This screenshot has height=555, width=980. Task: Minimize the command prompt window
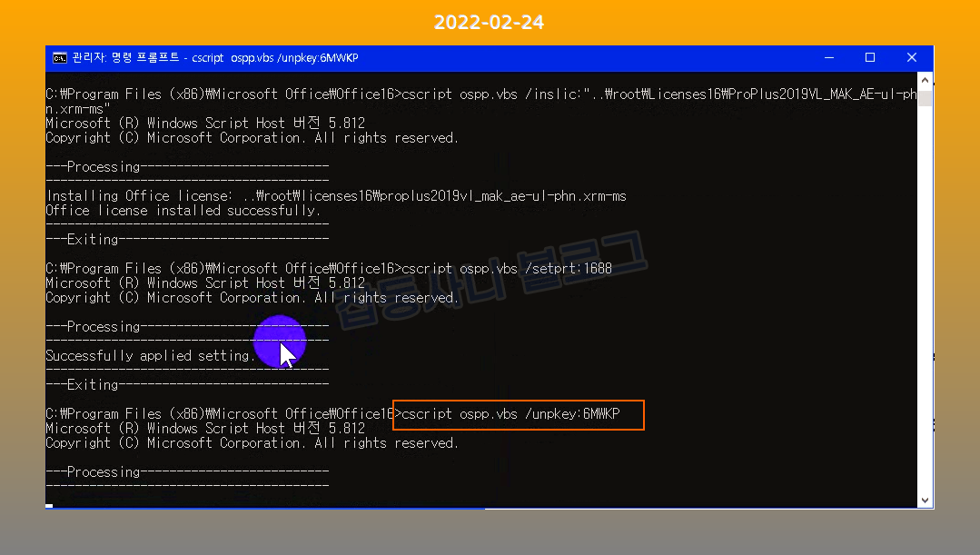click(828, 57)
